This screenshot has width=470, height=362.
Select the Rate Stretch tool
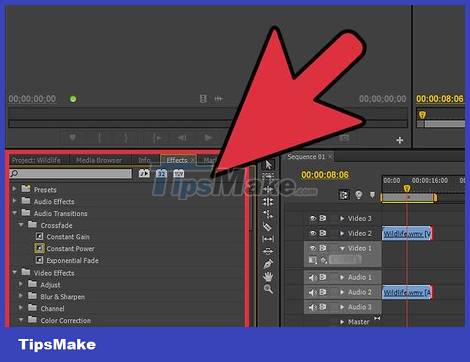[x=268, y=214]
